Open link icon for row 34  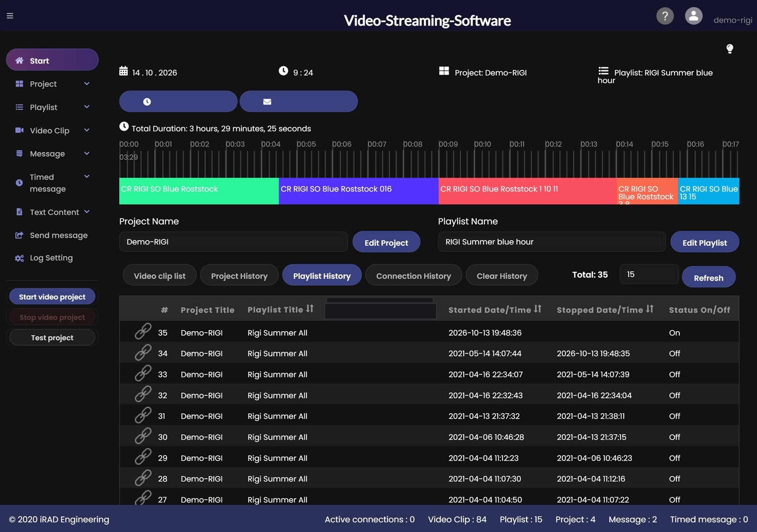pyautogui.click(x=143, y=352)
